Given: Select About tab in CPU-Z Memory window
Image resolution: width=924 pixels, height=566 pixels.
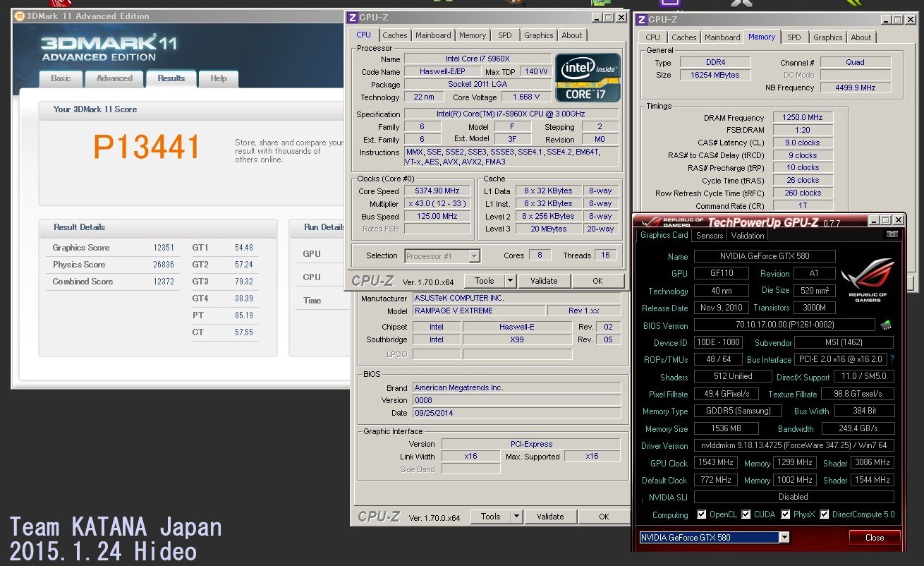Looking at the screenshot, I should click(x=861, y=37).
